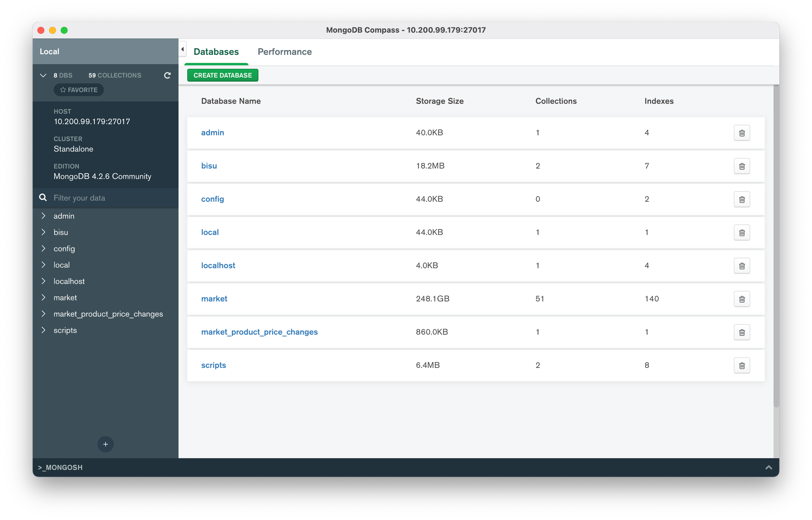The image size is (812, 520).
Task: Expand the market database in sidebar
Action: click(x=43, y=297)
